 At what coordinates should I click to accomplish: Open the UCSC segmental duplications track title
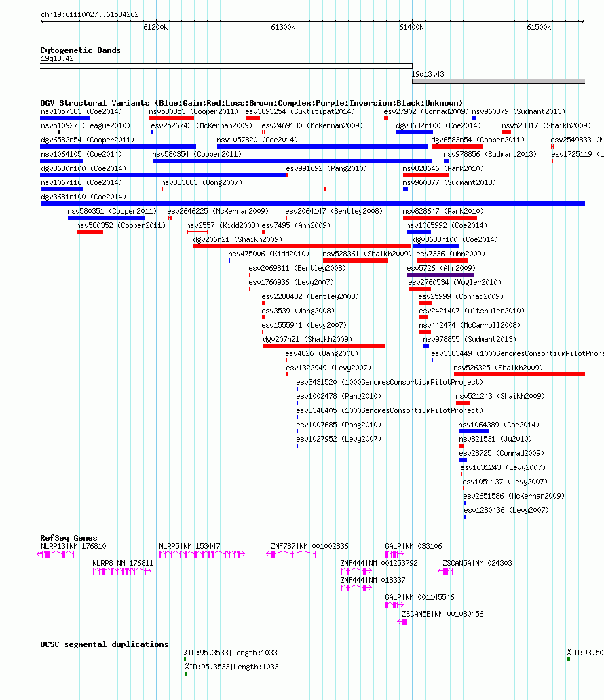(x=105, y=644)
